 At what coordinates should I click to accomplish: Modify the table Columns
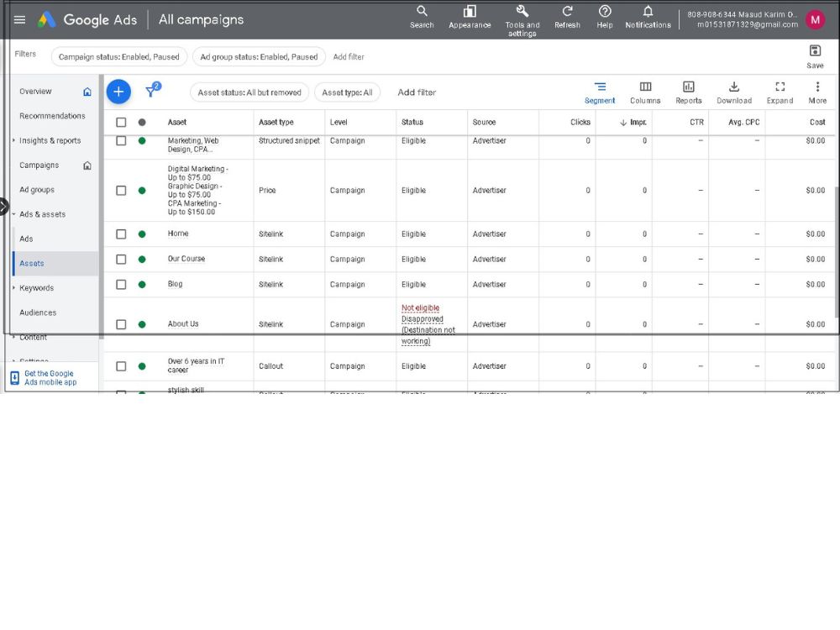point(645,92)
